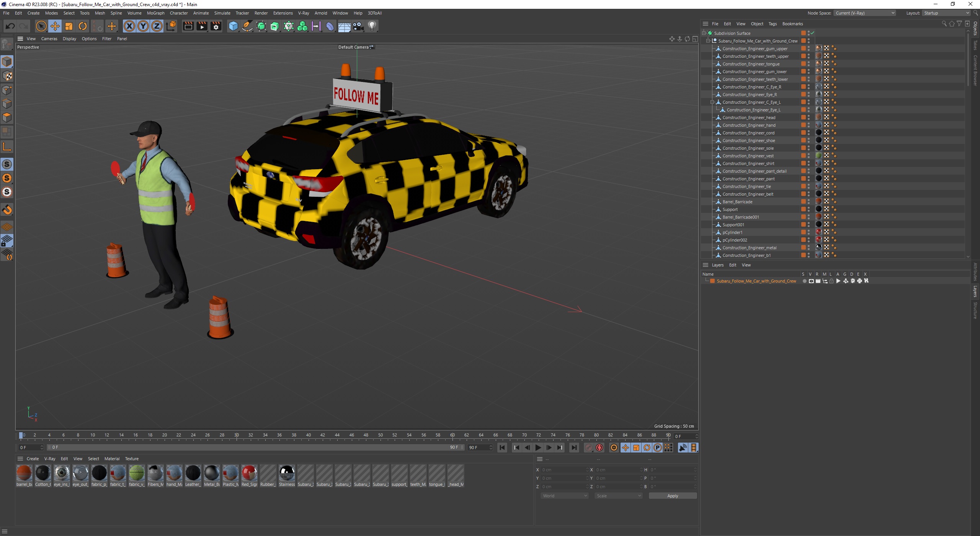Open the Simulate menu
Screen dimensions: 980x536
[222, 13]
